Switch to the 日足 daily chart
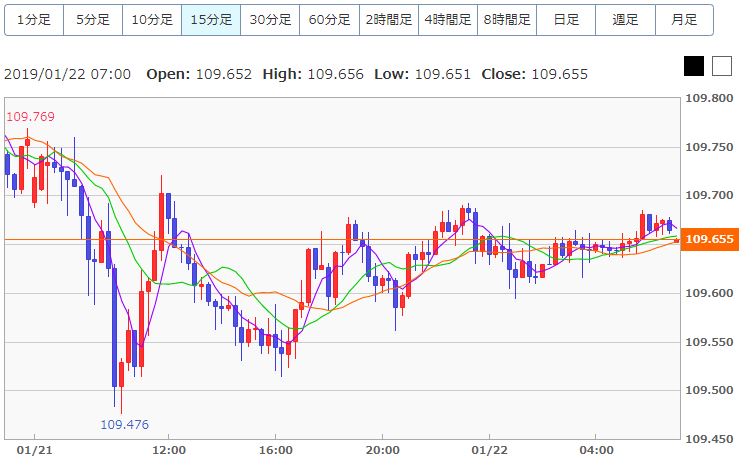The image size is (754, 467). click(x=566, y=20)
